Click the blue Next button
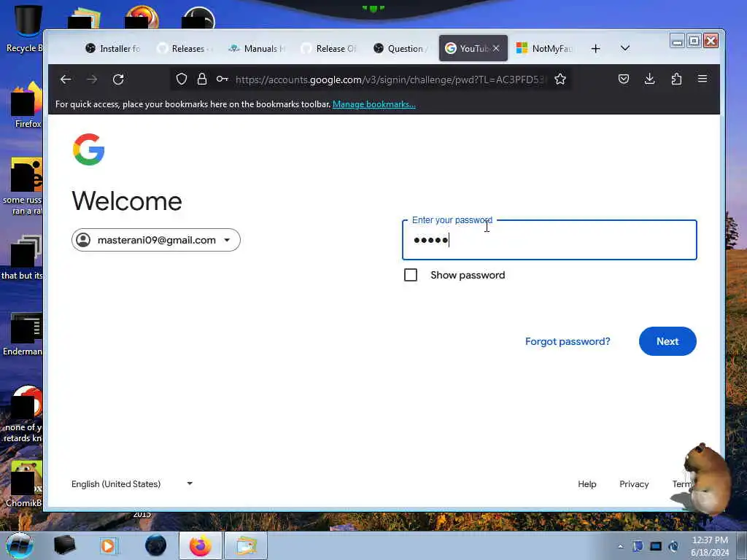 tap(667, 341)
